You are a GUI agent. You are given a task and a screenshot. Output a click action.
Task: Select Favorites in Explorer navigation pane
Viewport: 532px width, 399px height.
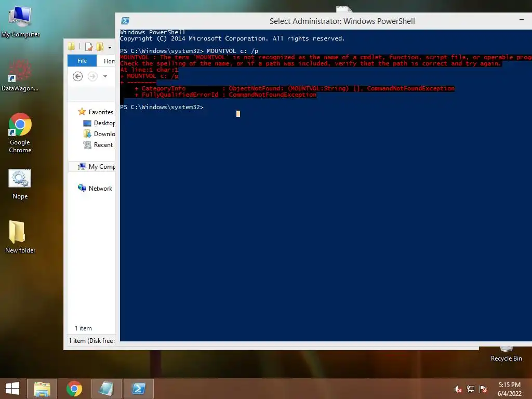[96, 112]
